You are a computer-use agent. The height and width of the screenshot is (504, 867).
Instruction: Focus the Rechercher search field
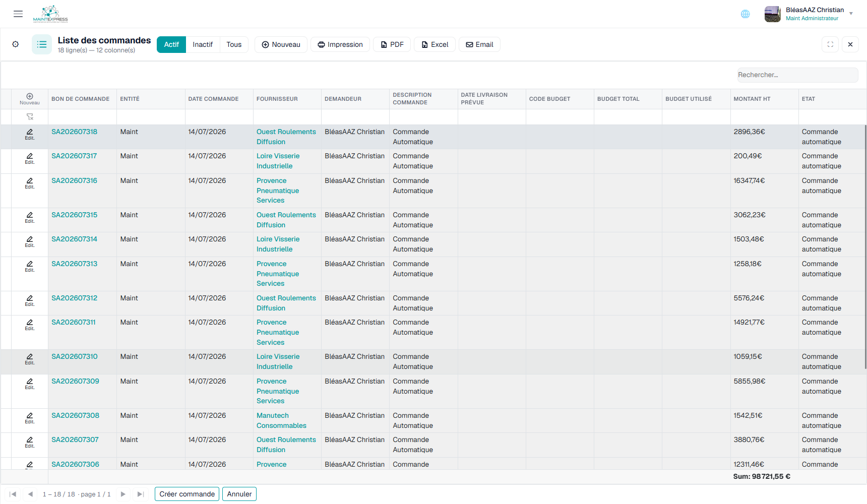[797, 75]
